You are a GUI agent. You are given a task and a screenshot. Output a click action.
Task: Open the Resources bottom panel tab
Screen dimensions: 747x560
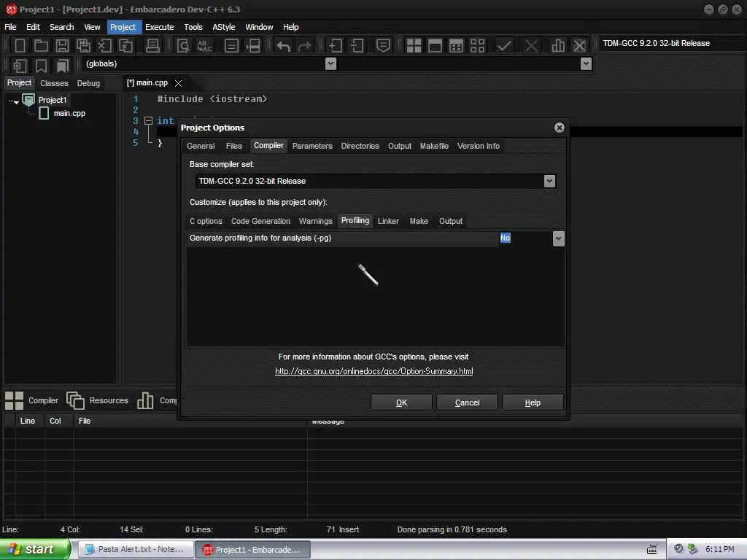[98, 400]
